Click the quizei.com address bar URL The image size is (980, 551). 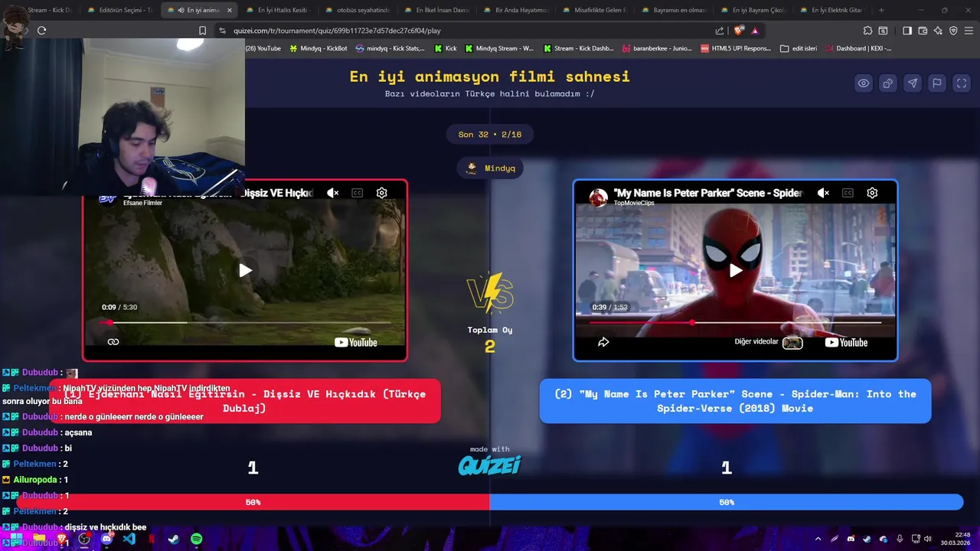point(337,31)
